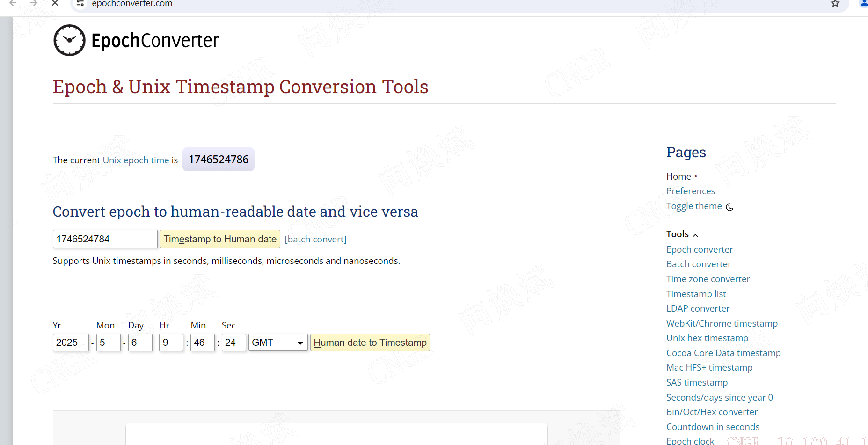This screenshot has height=445, width=868.
Task: Open the Preferences page
Action: tap(691, 191)
